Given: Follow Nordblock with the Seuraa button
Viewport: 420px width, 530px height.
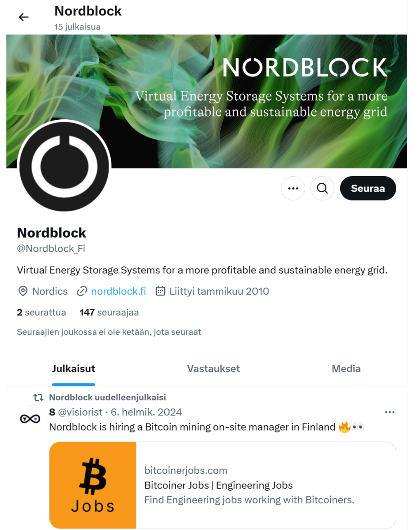Looking at the screenshot, I should pyautogui.click(x=367, y=189).
